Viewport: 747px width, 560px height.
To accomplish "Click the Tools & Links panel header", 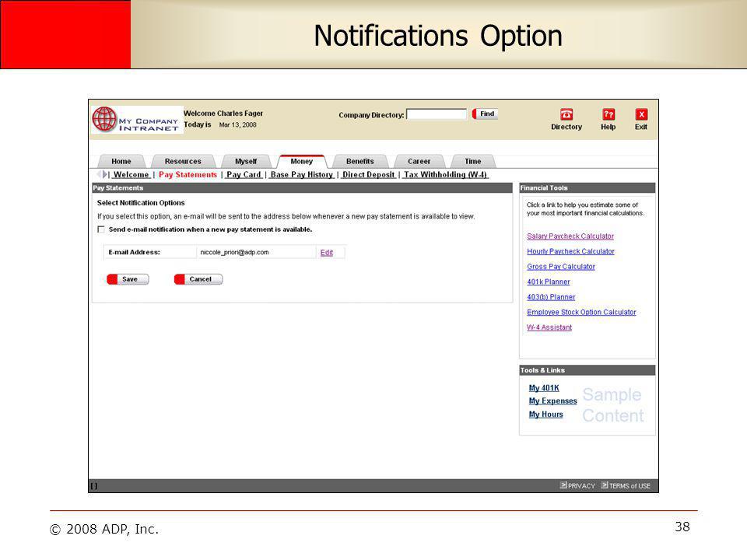I will click(587, 370).
